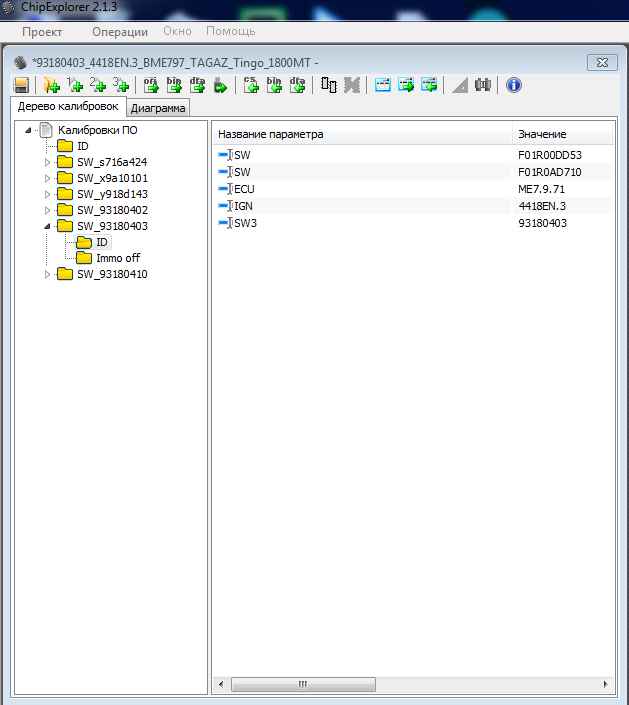
Task: Collapse the SW_93180403 tree node
Action: pos(47,226)
